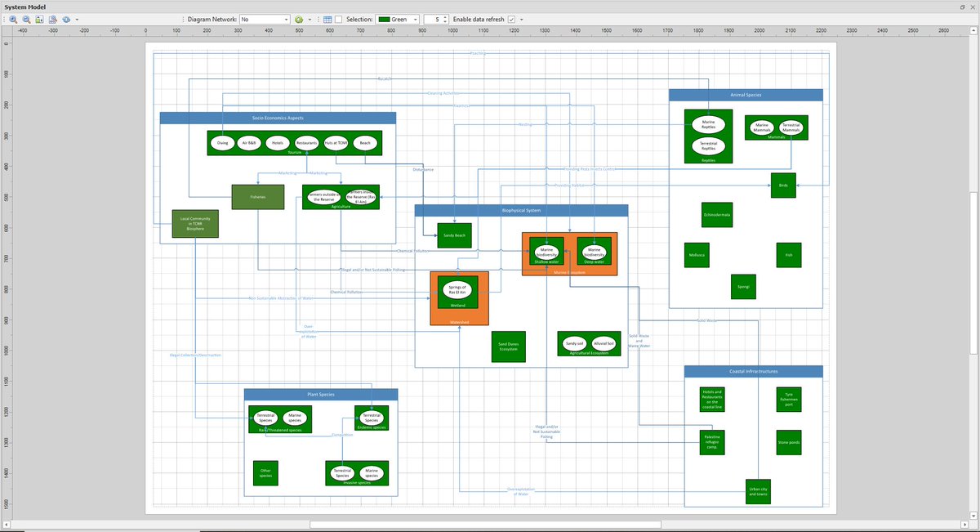980x532 pixels.
Task: Select the Terrestrial Reptiles node
Action: (708, 146)
